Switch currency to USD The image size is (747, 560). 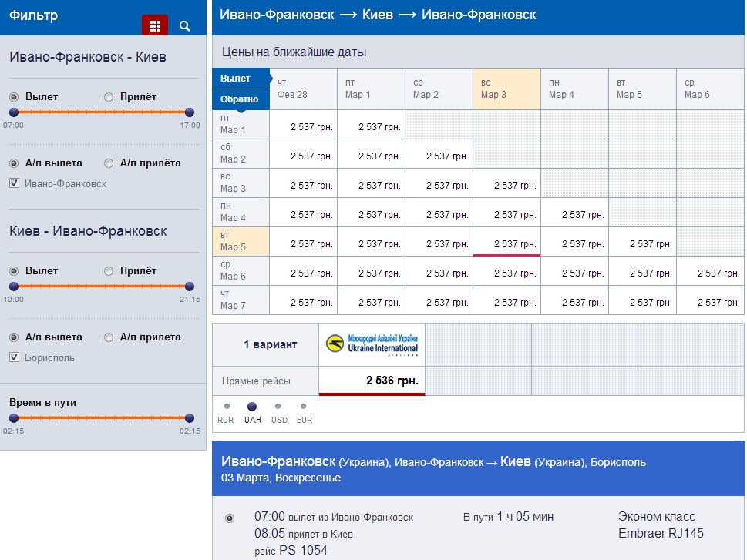pos(278,406)
